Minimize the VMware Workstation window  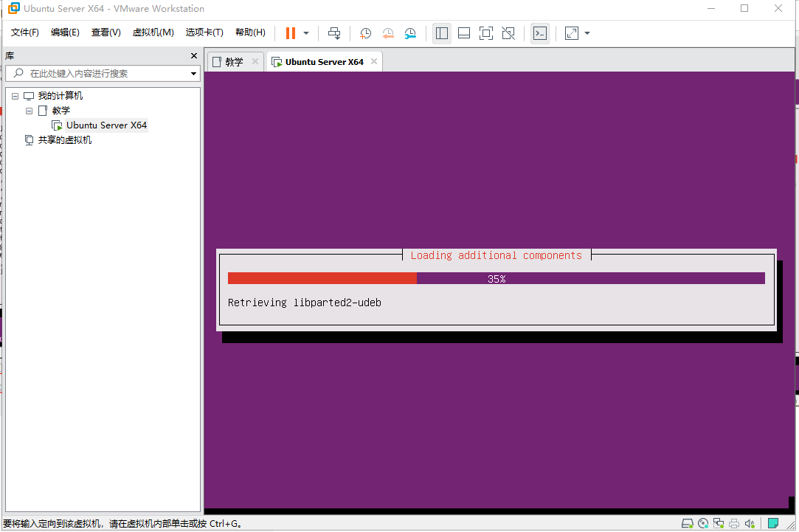pyautogui.click(x=711, y=8)
